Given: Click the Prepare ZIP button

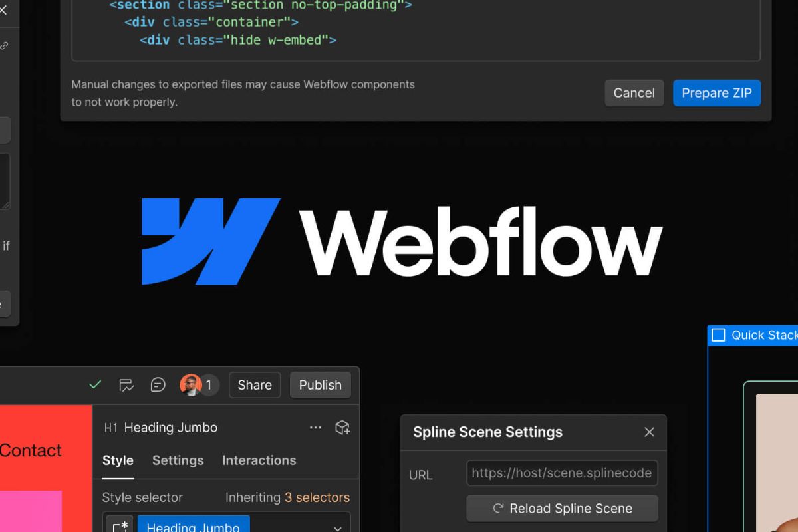Looking at the screenshot, I should (x=717, y=93).
